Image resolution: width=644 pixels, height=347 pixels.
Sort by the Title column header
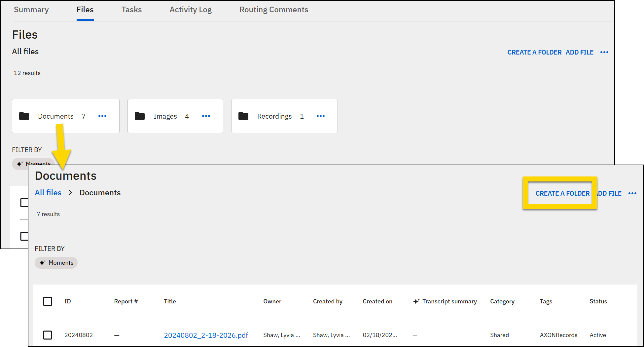click(x=170, y=301)
